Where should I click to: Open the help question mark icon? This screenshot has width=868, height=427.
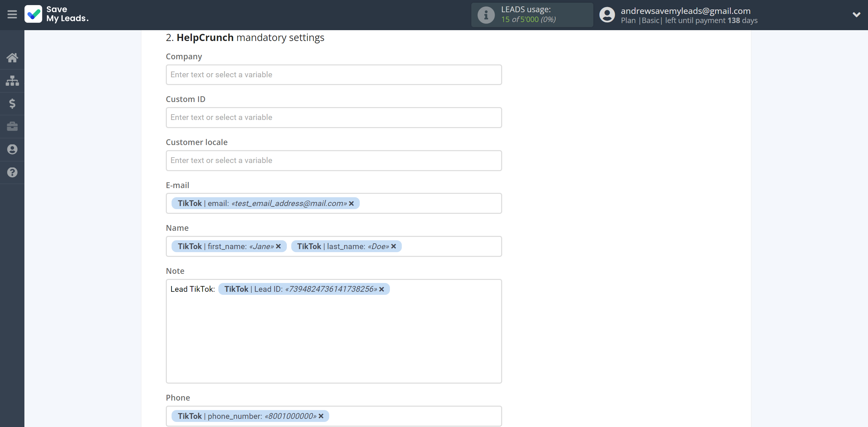coord(12,172)
